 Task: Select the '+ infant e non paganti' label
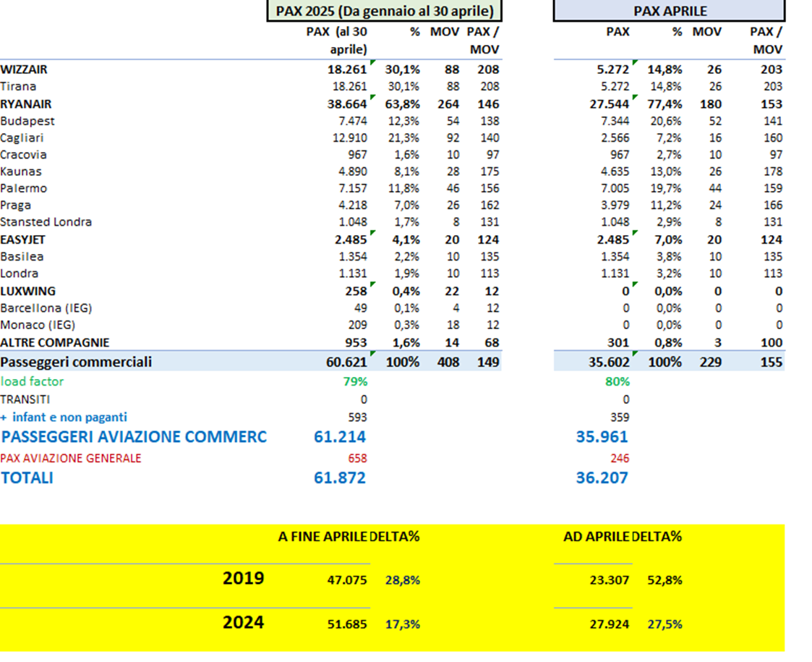coord(64,417)
